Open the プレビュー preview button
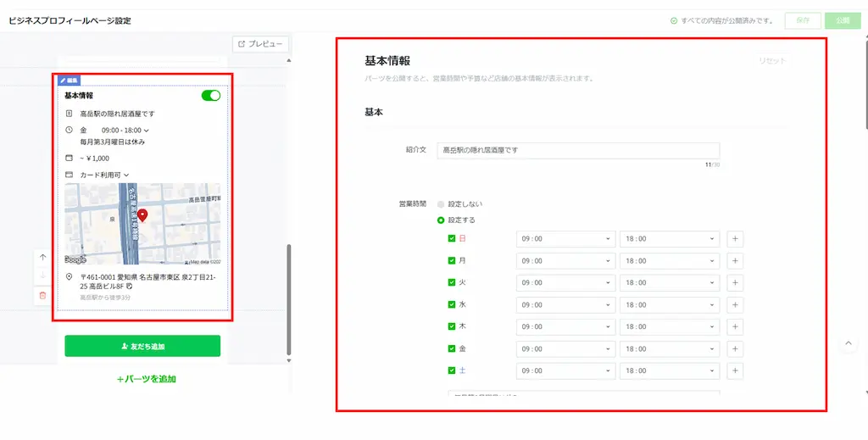This screenshot has width=868, height=440. 260,44
